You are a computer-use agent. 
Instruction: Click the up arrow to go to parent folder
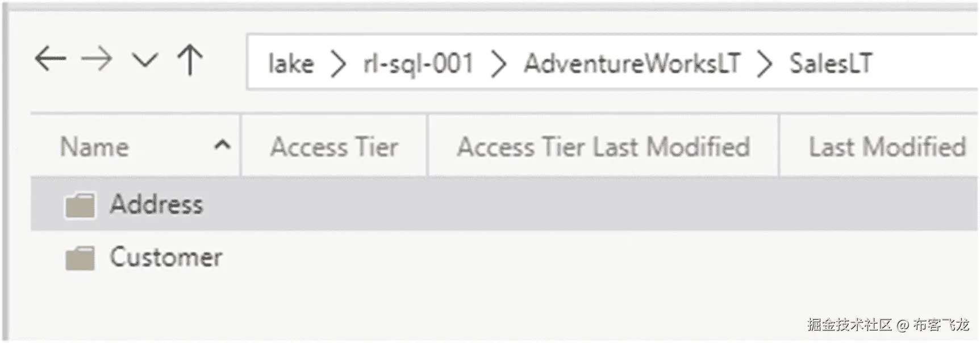tap(190, 59)
